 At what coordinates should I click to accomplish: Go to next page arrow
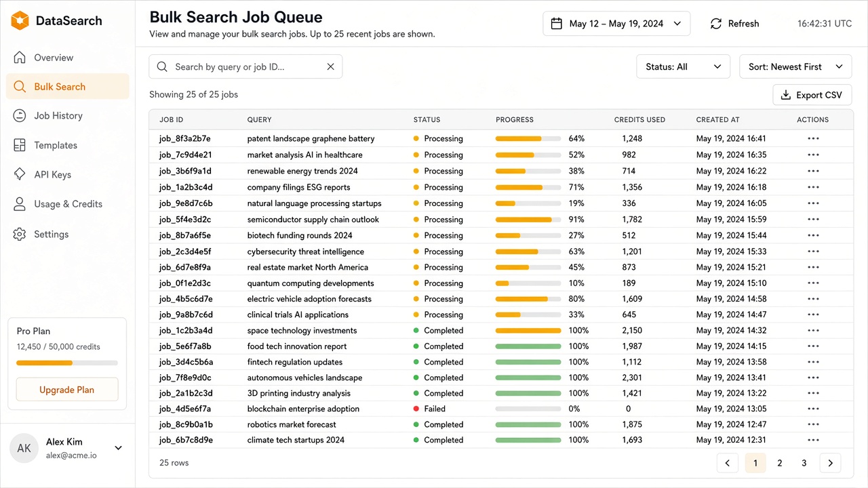point(831,463)
